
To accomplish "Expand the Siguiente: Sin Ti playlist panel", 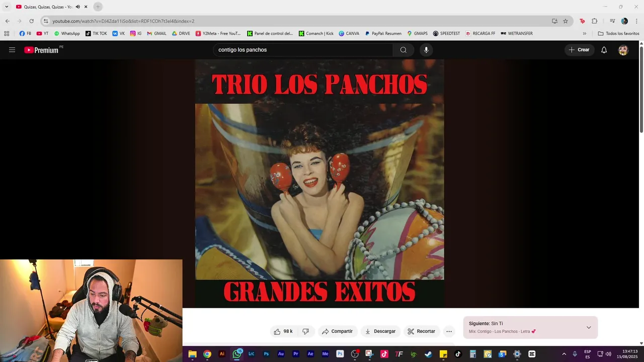I will 589,327.
